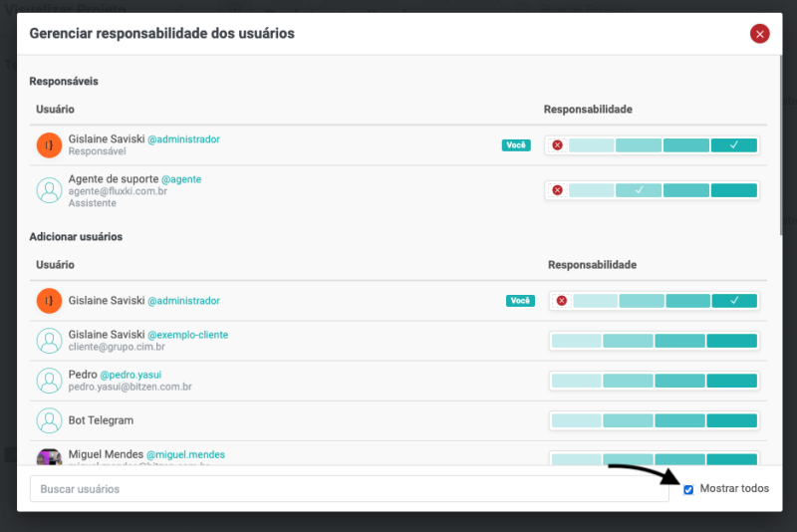Set third responsibility level for Gislaine in Responsáveis
Image resolution: width=797 pixels, height=532 pixels.
[x=686, y=145]
